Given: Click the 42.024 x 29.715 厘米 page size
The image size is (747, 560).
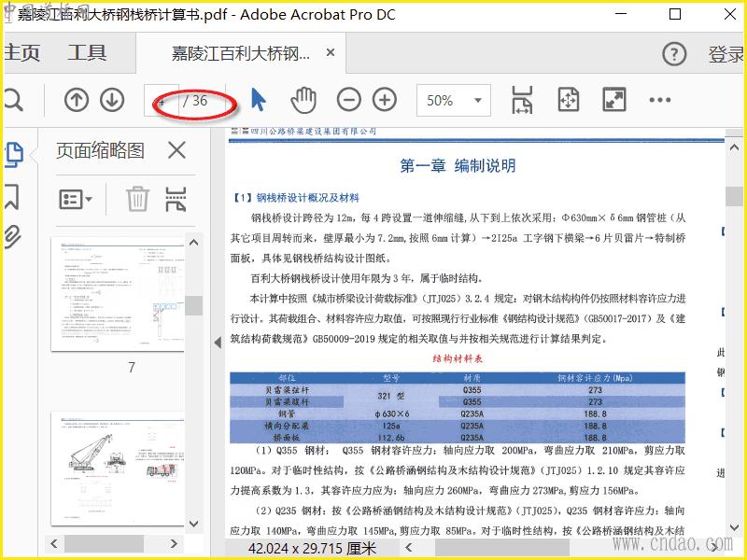Looking at the screenshot, I should pyautogui.click(x=313, y=548).
